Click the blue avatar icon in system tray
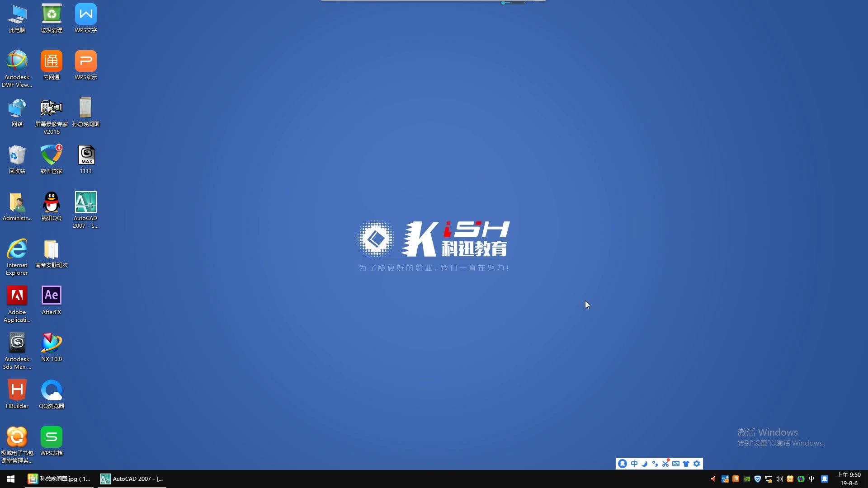 coord(825,479)
